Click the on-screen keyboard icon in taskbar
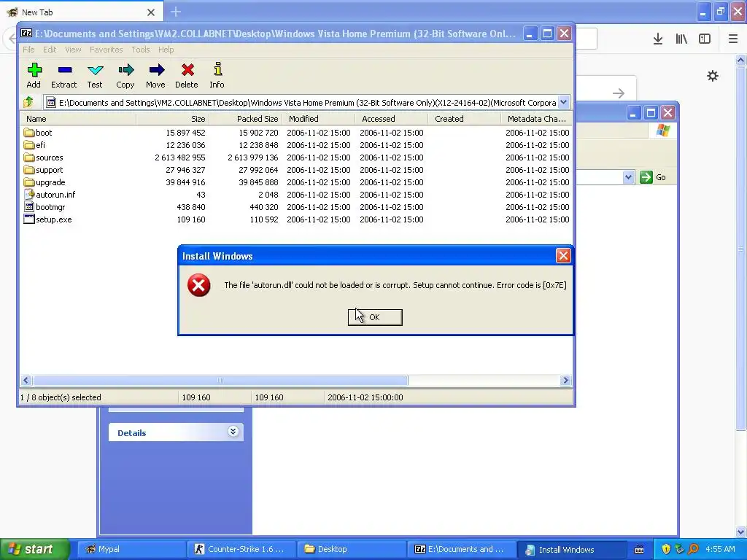The width and height of the screenshot is (747, 560). pos(639,550)
